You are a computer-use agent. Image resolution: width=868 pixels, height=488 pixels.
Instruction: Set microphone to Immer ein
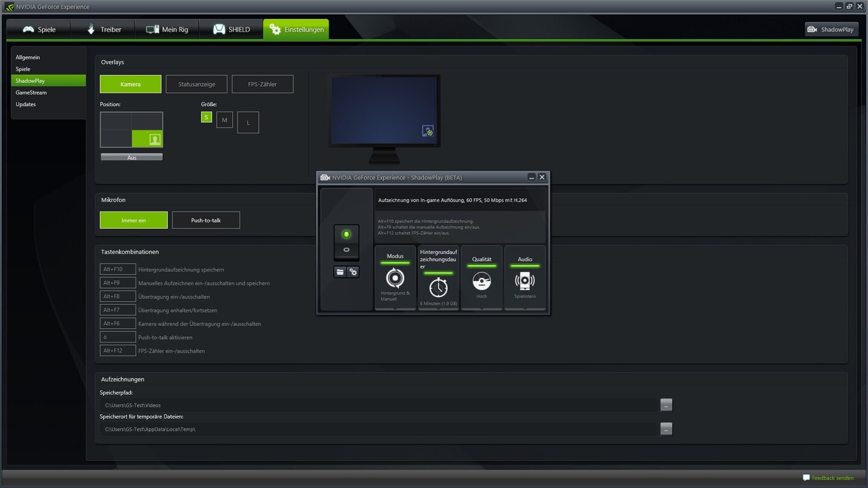[134, 221]
